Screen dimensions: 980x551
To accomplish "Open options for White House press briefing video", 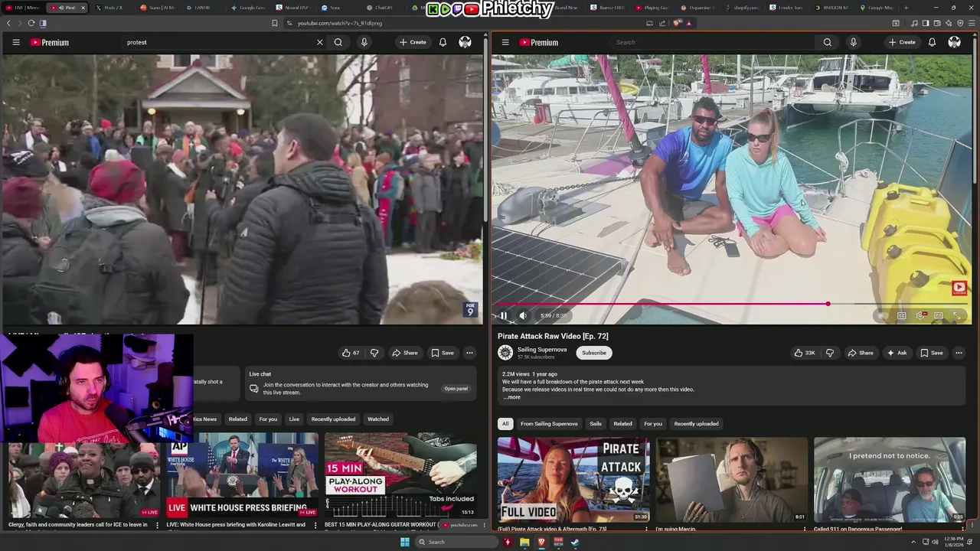I will point(315,525).
